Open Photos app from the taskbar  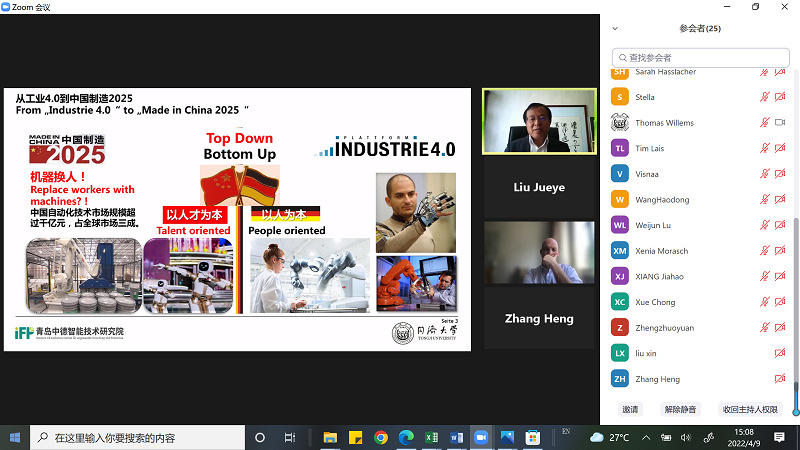(x=507, y=438)
